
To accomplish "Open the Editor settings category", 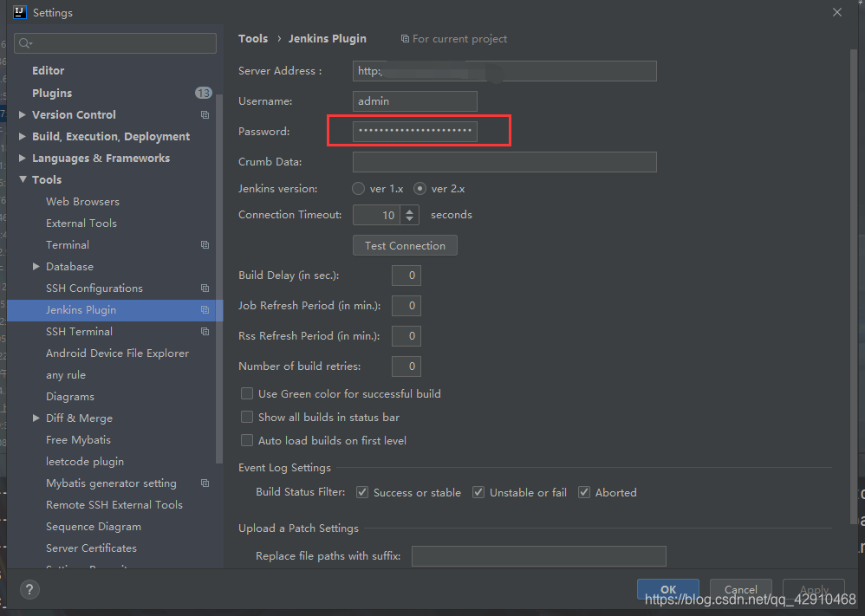I will [48, 70].
